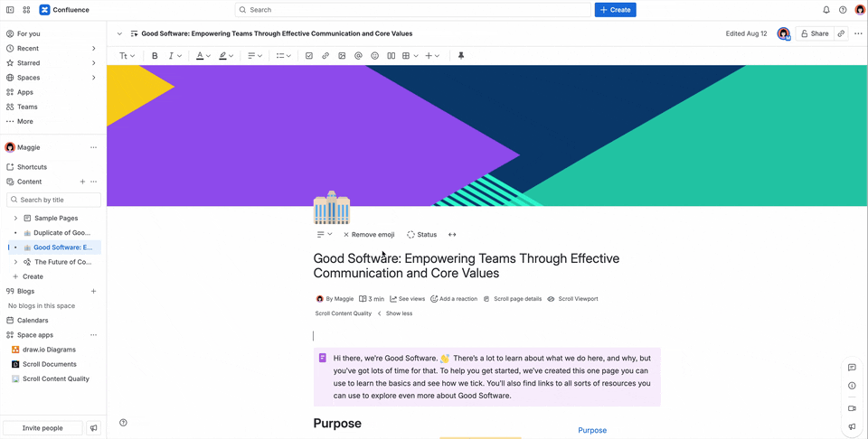Viewport: 868px width, 439px height.
Task: Click the blue Create button
Action: [x=615, y=10]
